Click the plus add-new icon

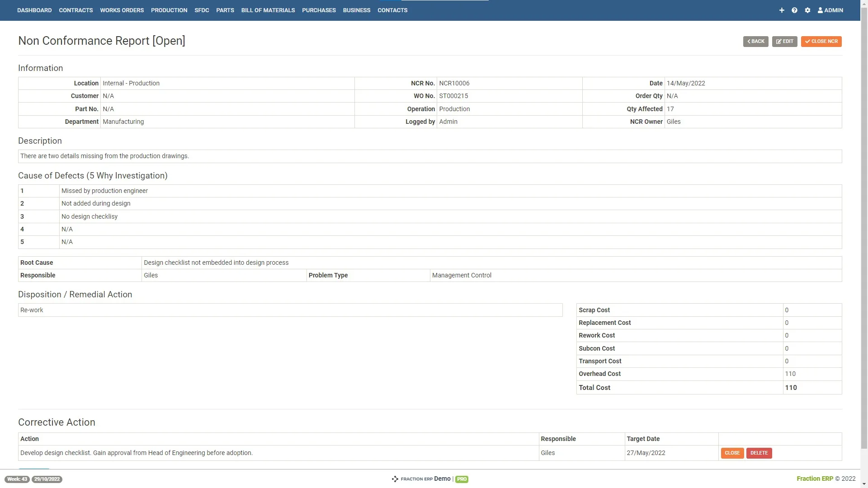782,10
